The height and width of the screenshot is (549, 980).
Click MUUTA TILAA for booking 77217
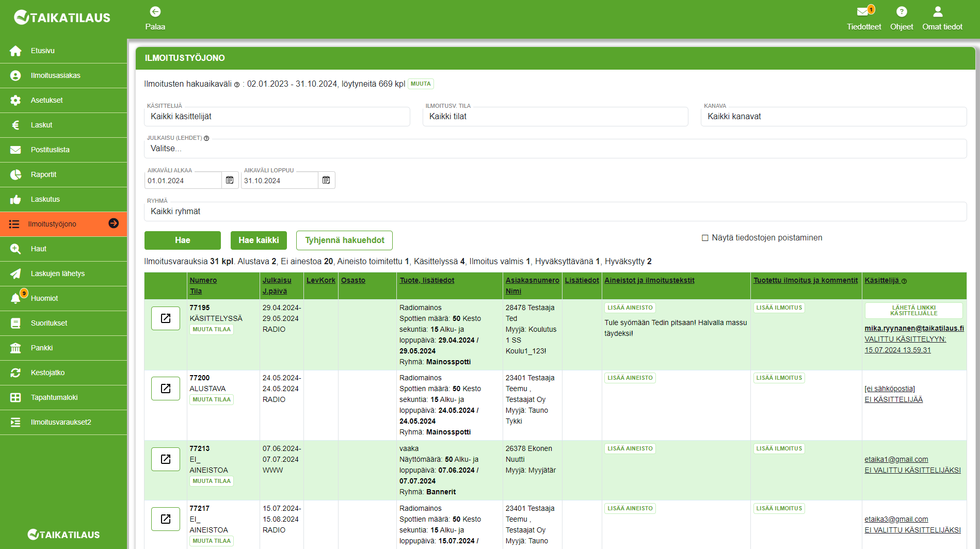pos(212,541)
